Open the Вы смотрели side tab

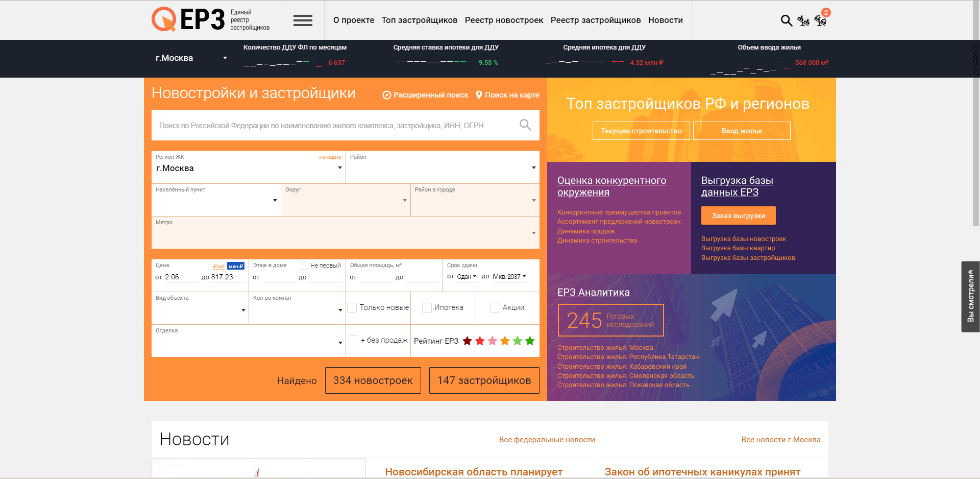coord(970,296)
